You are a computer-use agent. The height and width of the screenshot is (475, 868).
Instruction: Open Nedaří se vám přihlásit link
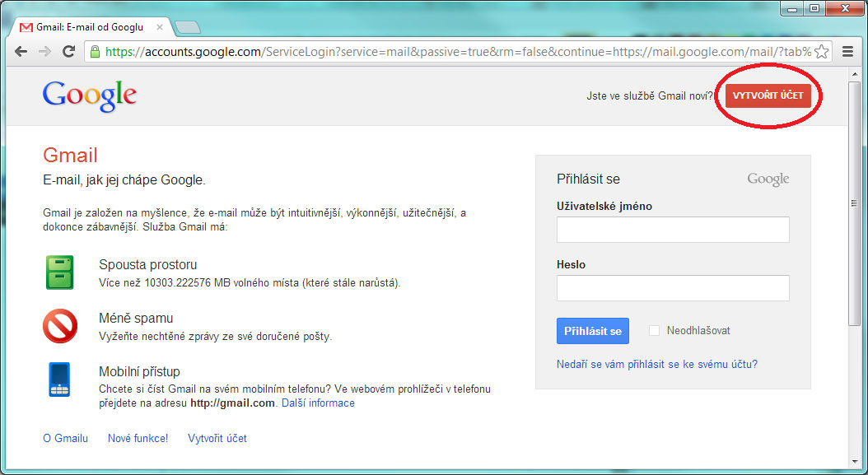657,365
